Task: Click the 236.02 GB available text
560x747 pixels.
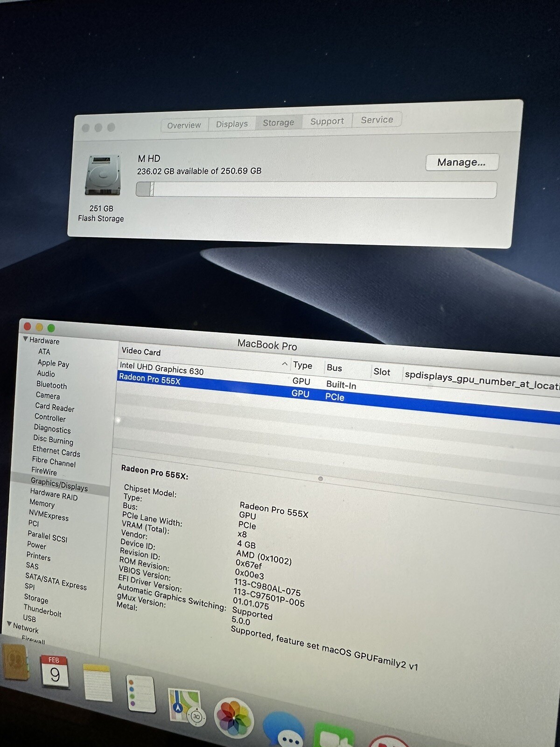Action: pyautogui.click(x=199, y=171)
